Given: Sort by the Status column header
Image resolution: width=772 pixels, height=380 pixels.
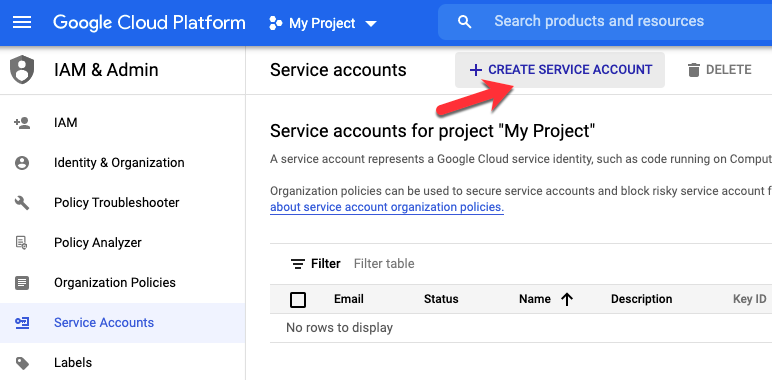Looking at the screenshot, I should [x=441, y=299].
